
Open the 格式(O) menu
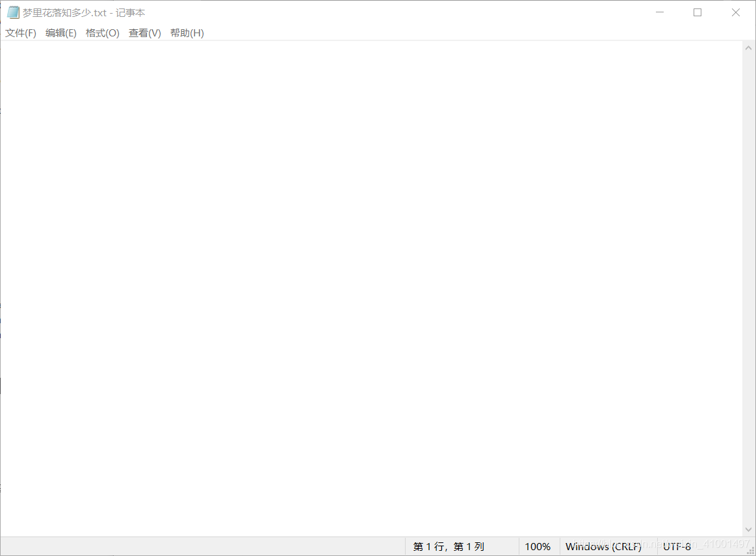coord(102,33)
